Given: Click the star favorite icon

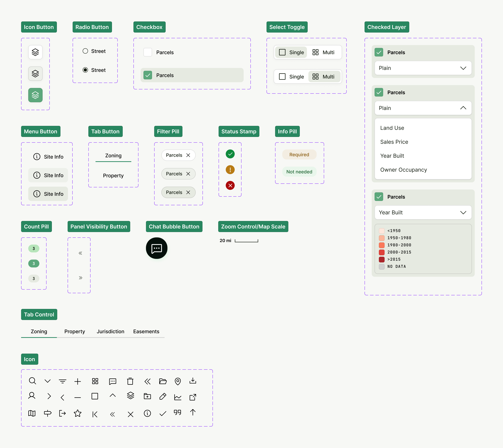Looking at the screenshot, I should click(x=78, y=413).
